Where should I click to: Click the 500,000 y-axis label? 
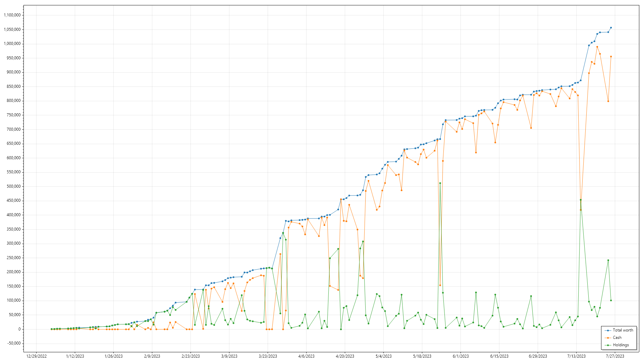[x=13, y=186]
